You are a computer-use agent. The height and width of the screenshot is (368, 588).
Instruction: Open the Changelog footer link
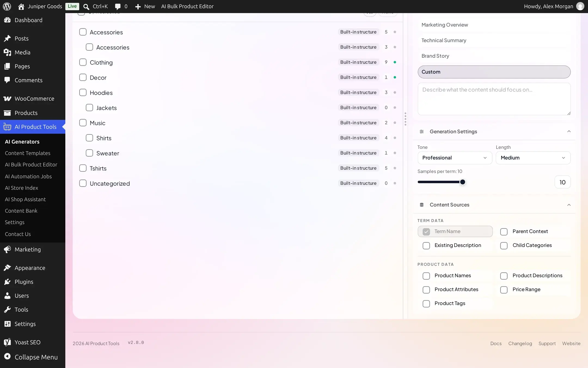(520, 343)
